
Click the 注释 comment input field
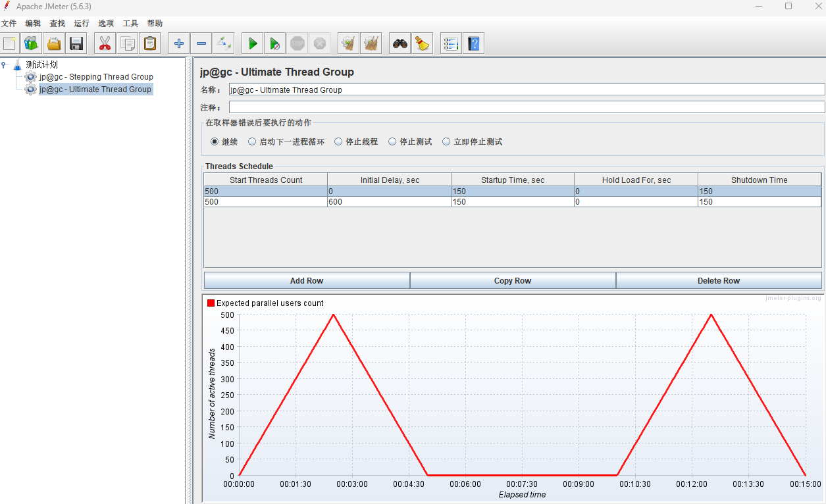527,107
